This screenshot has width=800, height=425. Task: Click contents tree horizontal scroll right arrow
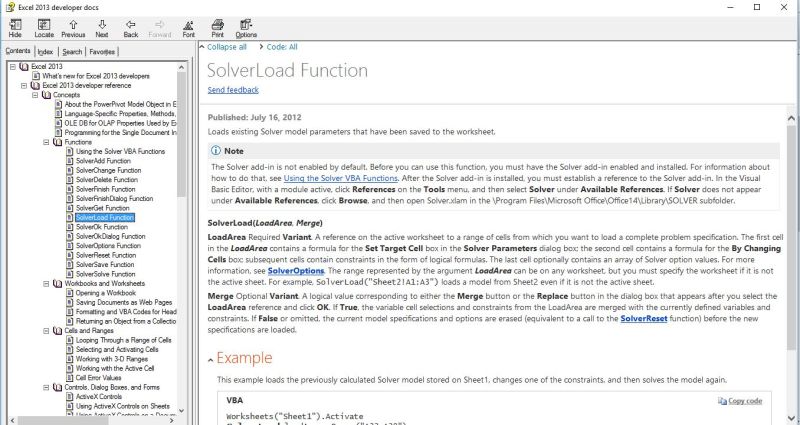click(x=172, y=421)
